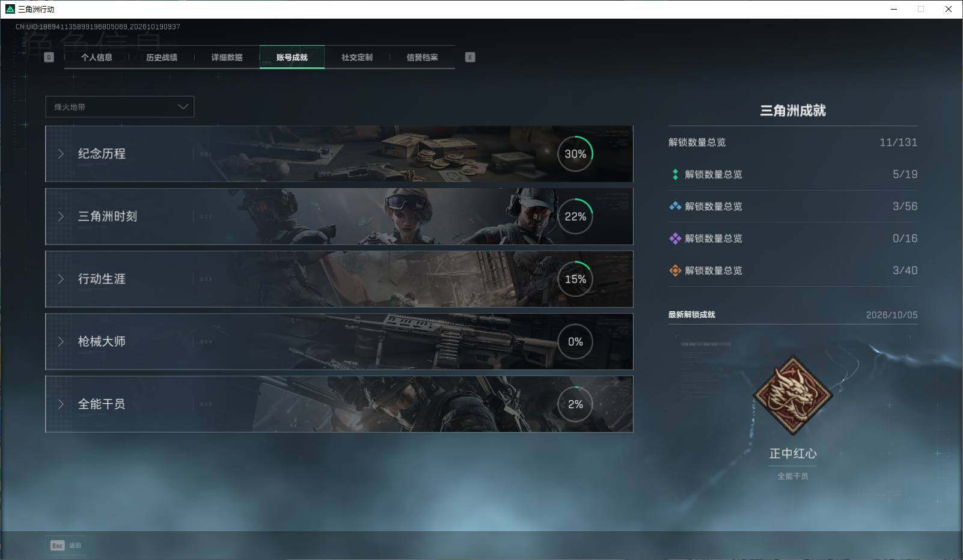Minimize the 三角洲行动 window
Viewport: 963px width, 560px height.
click(894, 9)
